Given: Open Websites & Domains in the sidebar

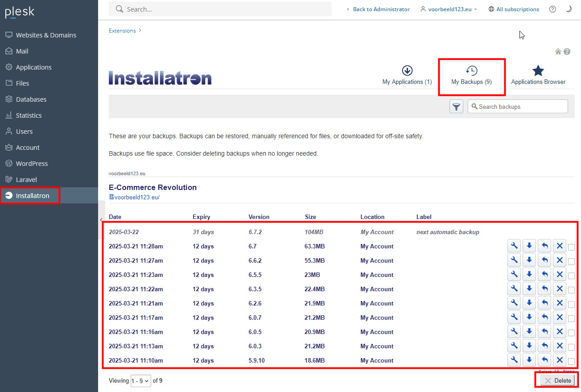Looking at the screenshot, I should pyautogui.click(x=46, y=35).
